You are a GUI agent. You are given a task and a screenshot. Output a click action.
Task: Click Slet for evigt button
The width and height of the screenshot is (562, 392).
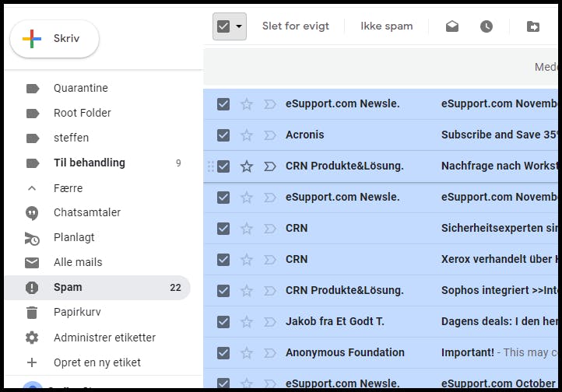(x=295, y=26)
